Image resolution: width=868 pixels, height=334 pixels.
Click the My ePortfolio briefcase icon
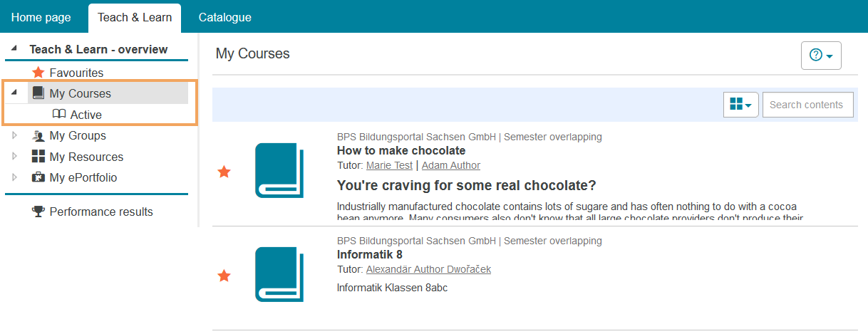[38, 177]
